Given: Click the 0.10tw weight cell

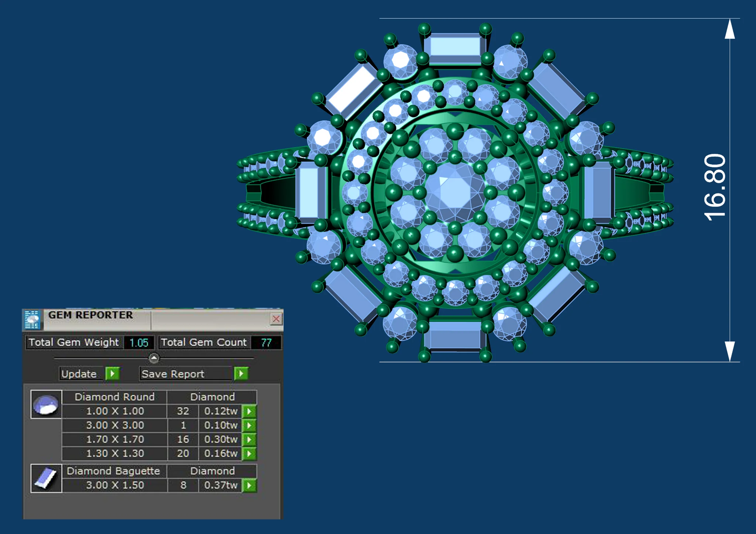Looking at the screenshot, I should tap(221, 425).
